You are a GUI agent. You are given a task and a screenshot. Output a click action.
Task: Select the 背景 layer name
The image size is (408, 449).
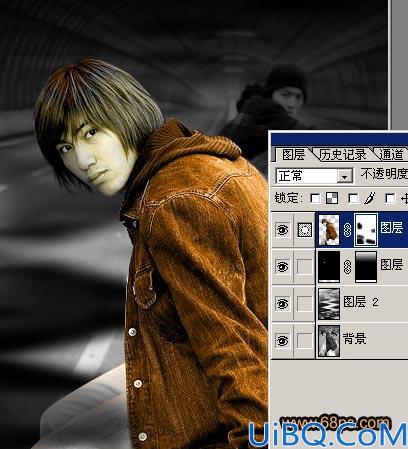pyautogui.click(x=354, y=339)
